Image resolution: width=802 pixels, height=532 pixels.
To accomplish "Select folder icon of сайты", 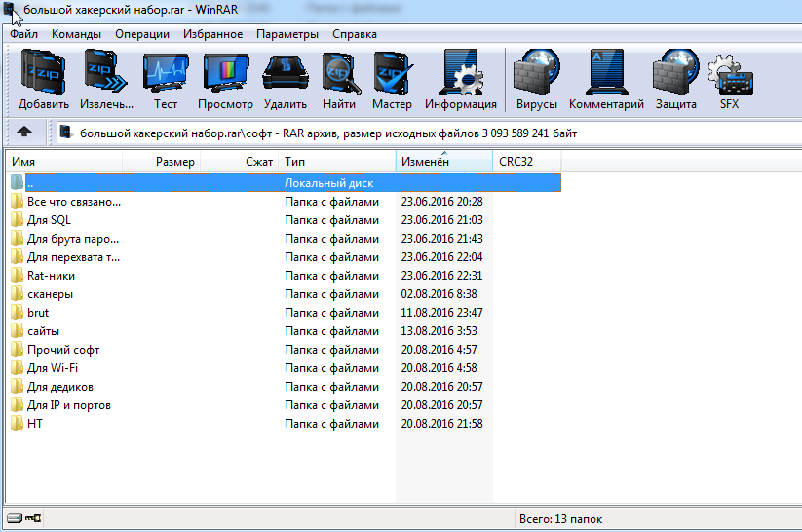I will 17,331.
